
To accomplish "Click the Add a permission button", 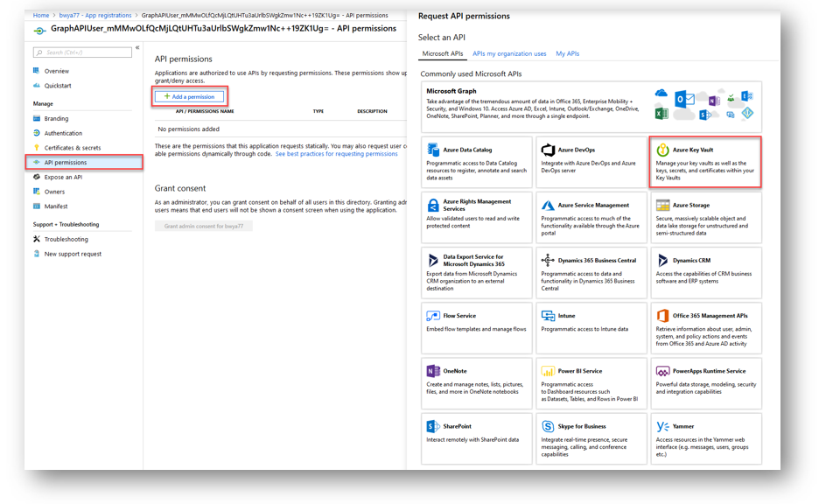I will (189, 96).
